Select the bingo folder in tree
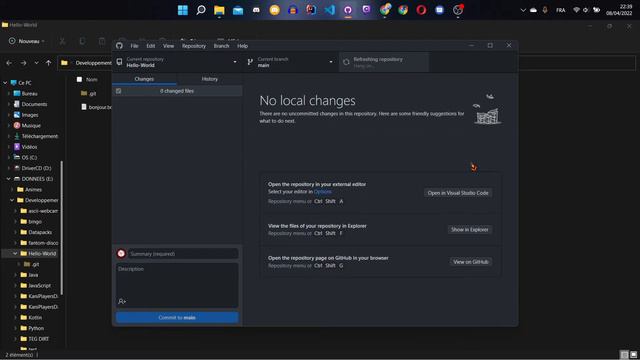640x360 pixels. click(x=35, y=221)
